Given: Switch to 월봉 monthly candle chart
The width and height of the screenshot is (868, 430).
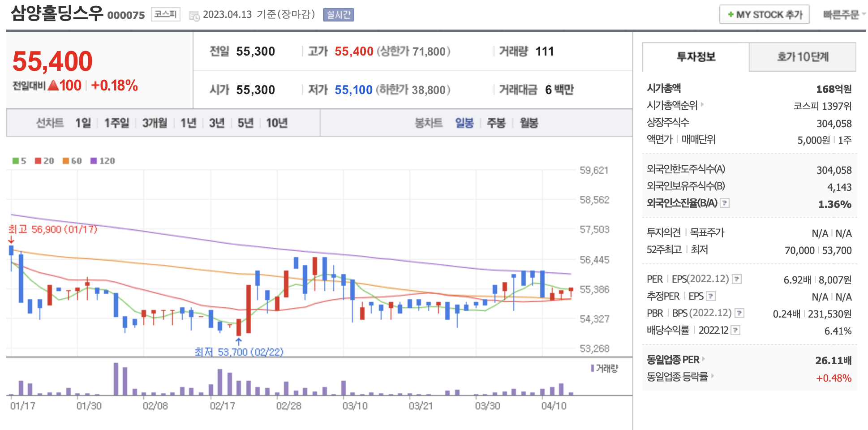Looking at the screenshot, I should [529, 123].
